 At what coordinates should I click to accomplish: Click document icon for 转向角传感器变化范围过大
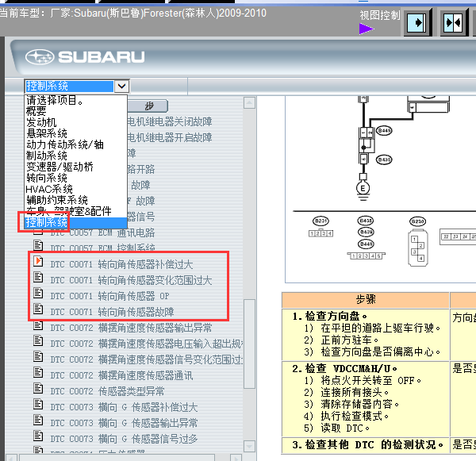38,277
